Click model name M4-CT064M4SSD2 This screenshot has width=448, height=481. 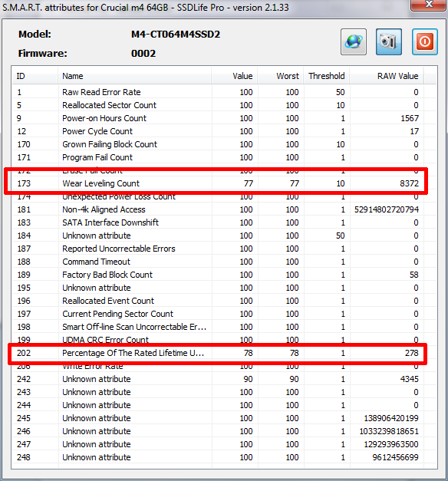click(x=176, y=34)
